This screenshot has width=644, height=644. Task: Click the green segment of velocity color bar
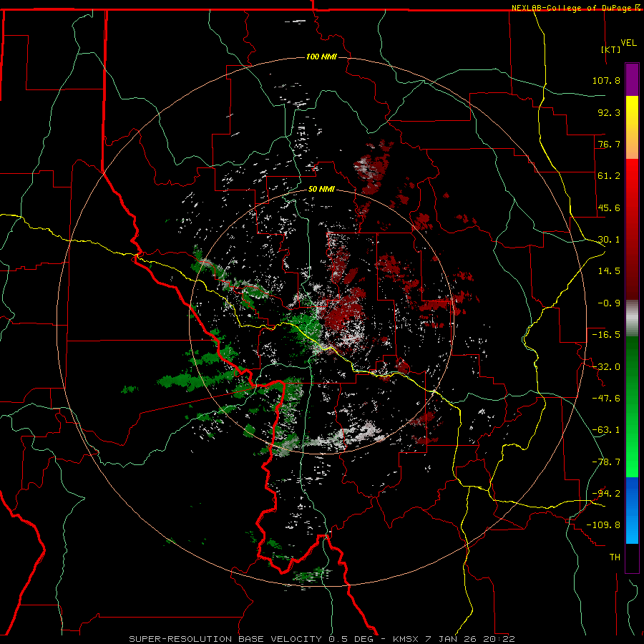point(632,406)
